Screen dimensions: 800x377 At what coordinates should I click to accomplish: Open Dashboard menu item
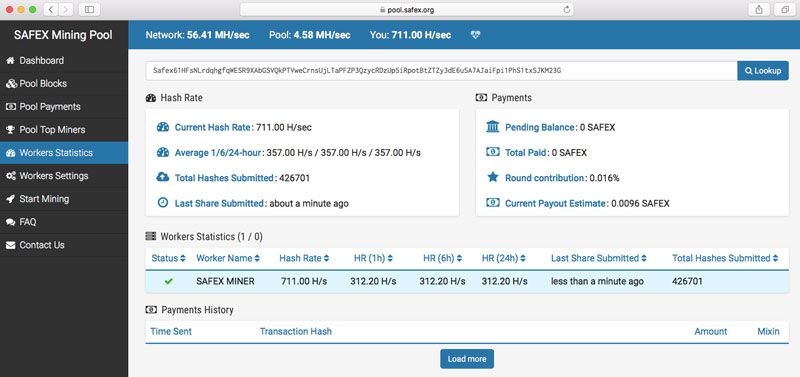pos(64,61)
